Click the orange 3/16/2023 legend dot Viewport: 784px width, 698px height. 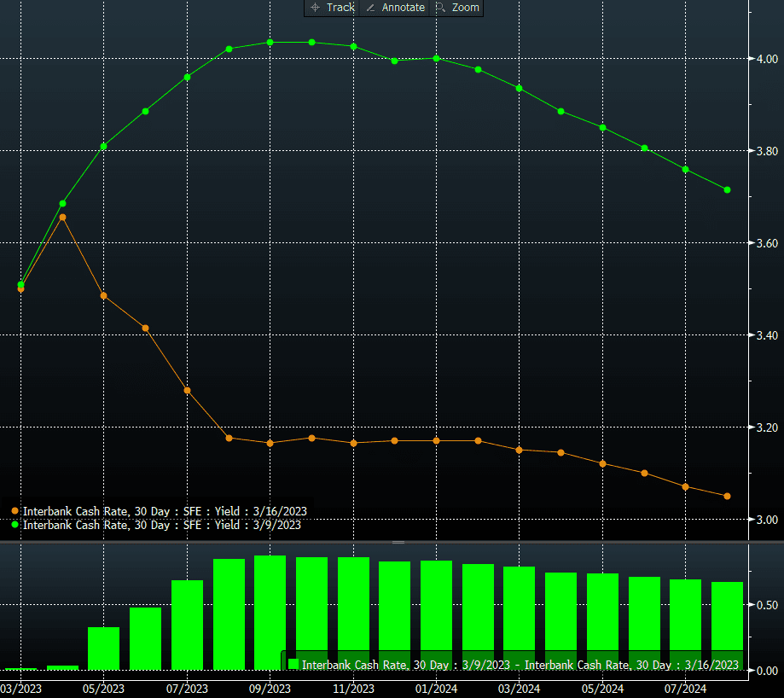tap(15, 511)
